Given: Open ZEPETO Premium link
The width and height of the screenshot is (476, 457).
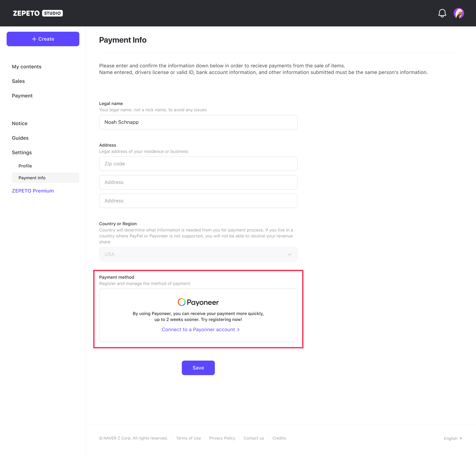Looking at the screenshot, I should [33, 191].
